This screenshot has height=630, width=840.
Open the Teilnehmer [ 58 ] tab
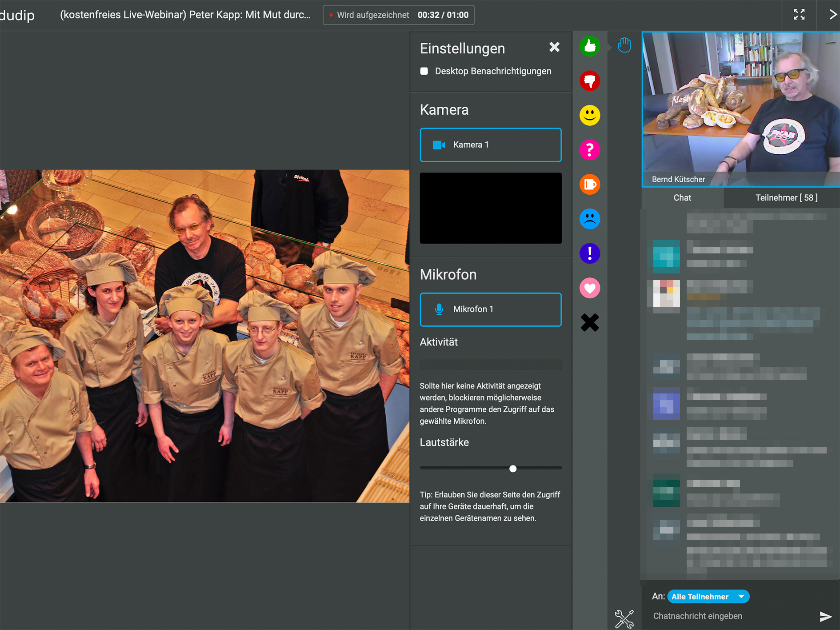[786, 198]
